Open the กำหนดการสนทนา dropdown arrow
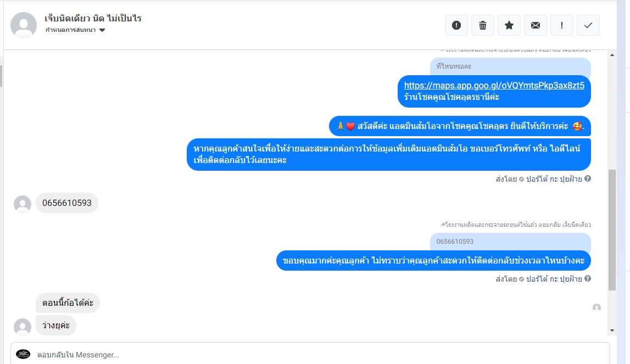Image resolution: width=630 pixels, height=364 pixels. pyautogui.click(x=102, y=30)
